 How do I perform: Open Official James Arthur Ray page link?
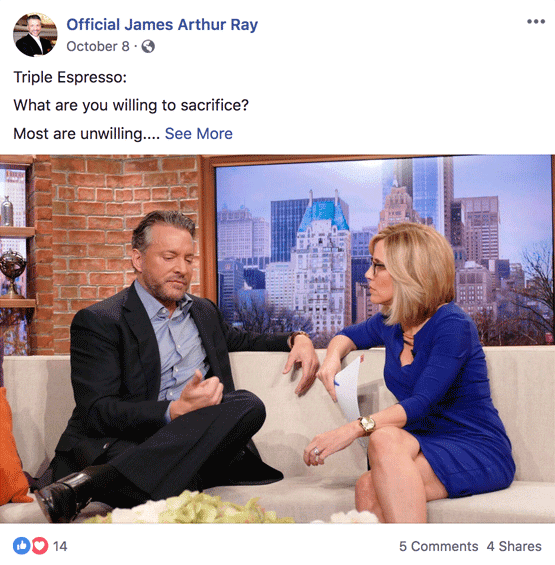pos(162,25)
